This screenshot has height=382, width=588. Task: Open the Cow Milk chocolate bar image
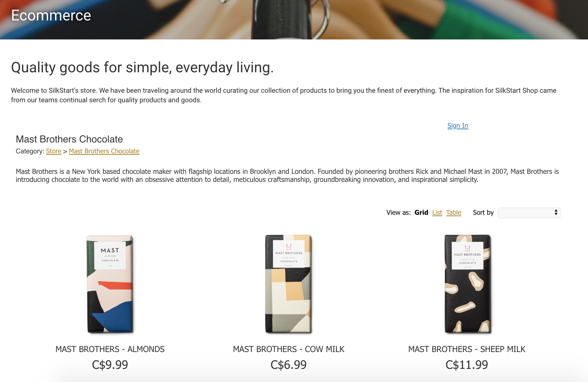(289, 284)
